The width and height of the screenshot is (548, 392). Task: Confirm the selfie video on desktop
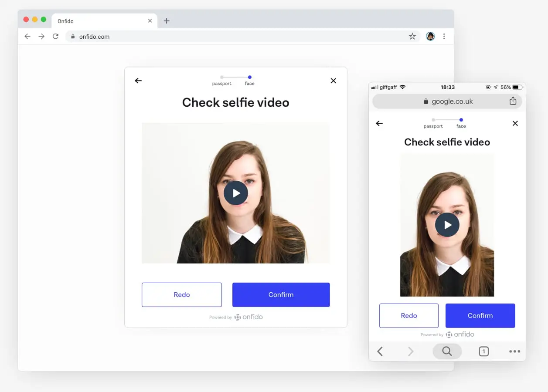pyautogui.click(x=281, y=295)
